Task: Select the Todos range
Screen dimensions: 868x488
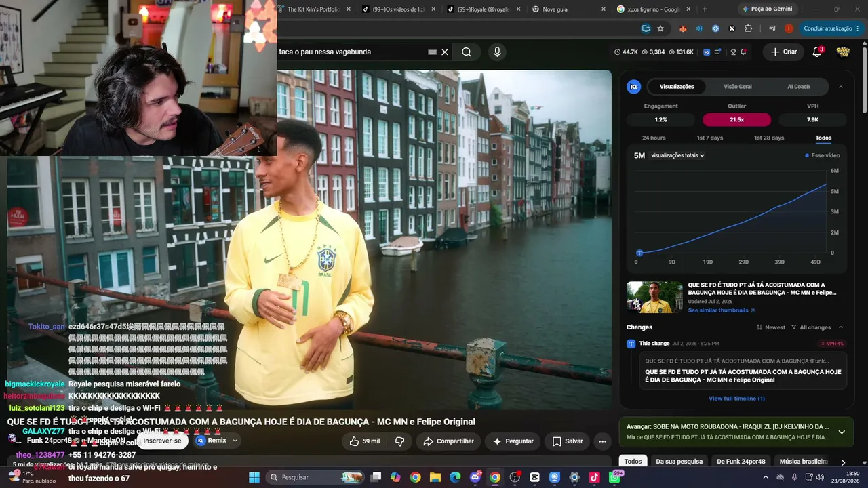Action: [823, 138]
